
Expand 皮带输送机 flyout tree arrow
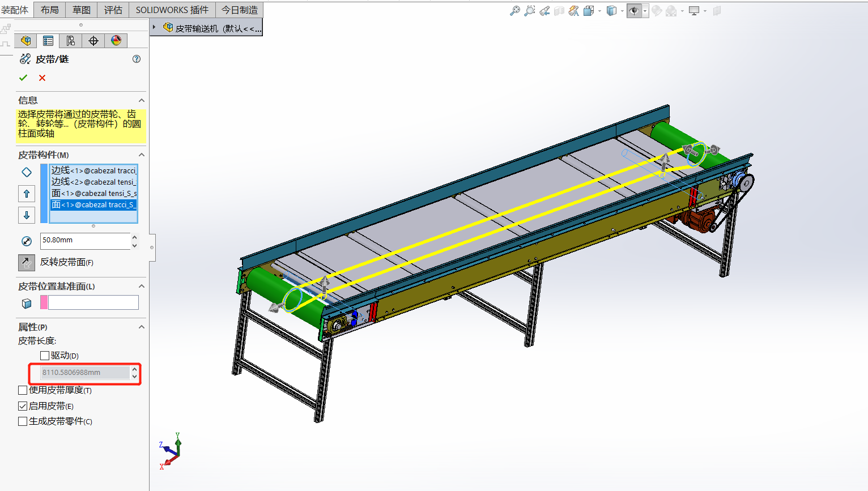point(154,27)
